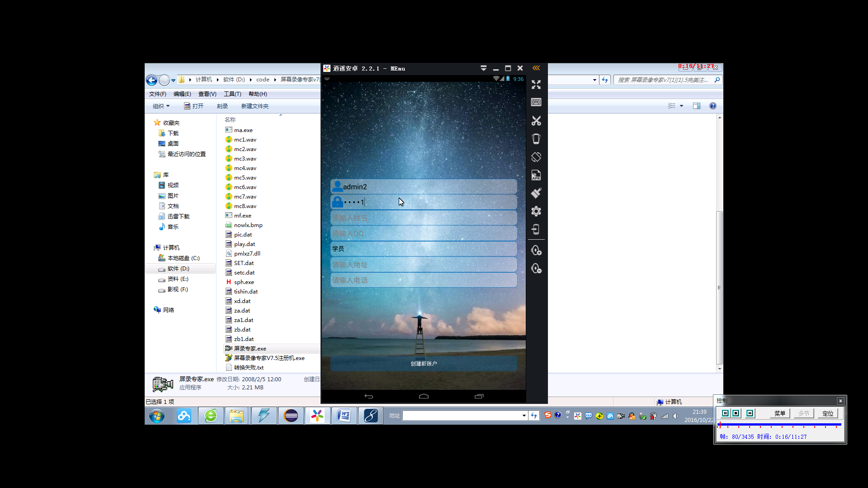Click the Explorer back arrow button
The height and width of the screenshot is (488, 868).
tap(152, 80)
